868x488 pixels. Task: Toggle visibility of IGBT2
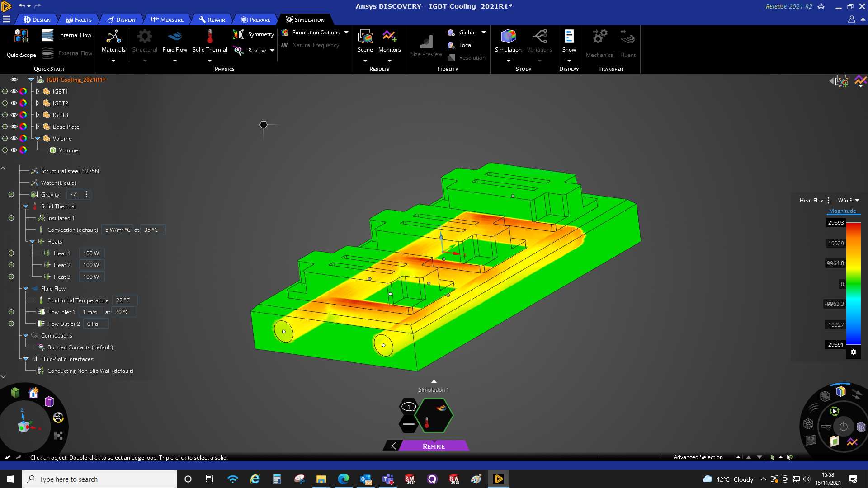click(14, 103)
